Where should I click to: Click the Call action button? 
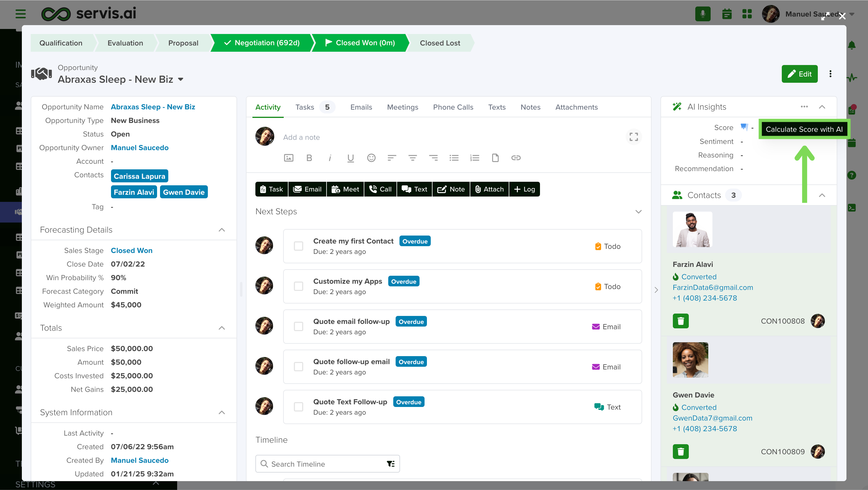click(x=380, y=189)
